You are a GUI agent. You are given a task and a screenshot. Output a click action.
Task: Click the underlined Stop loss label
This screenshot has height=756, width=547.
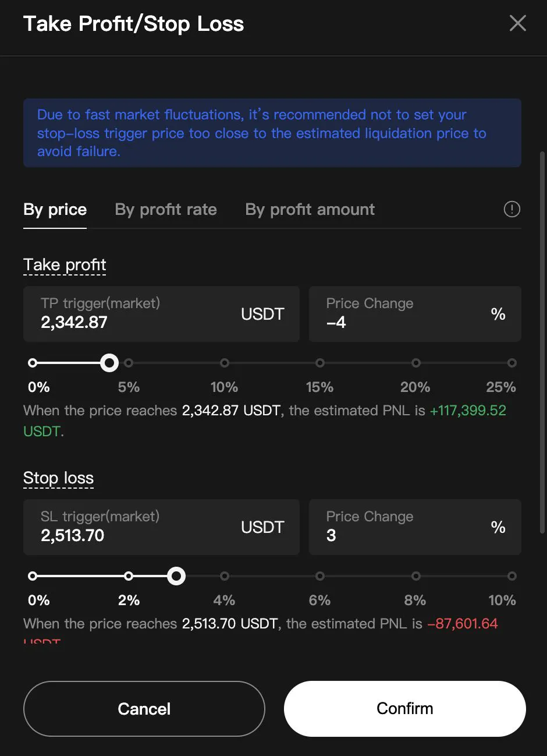pos(58,478)
